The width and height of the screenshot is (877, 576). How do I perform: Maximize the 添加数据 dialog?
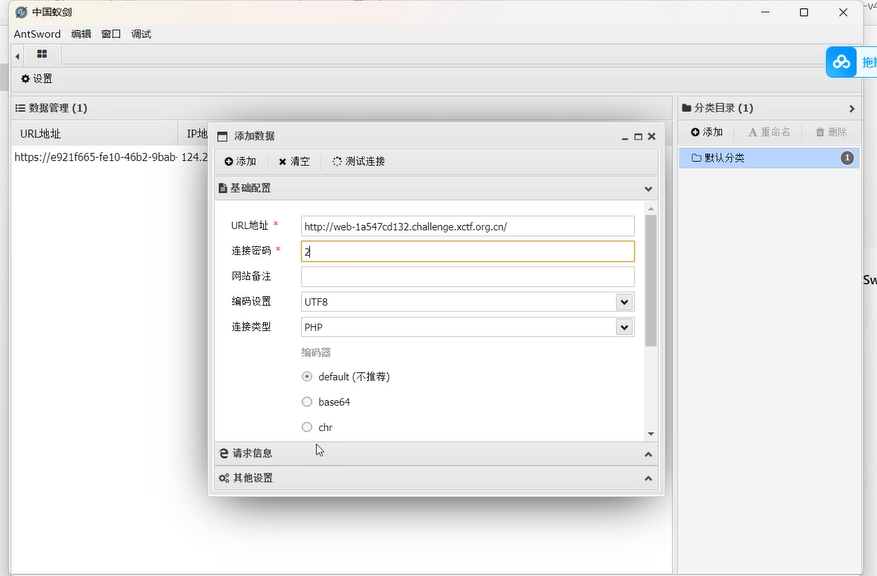click(638, 136)
